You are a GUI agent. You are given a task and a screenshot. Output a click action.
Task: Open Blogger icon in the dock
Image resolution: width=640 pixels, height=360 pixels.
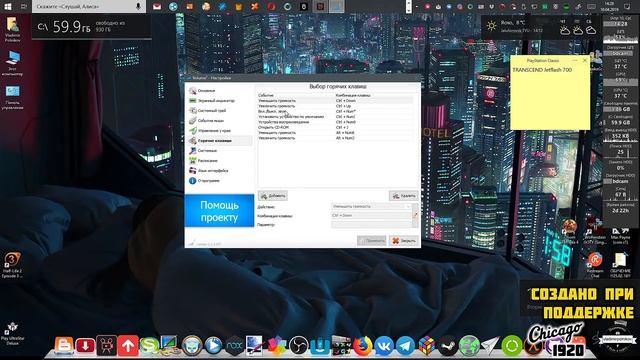click(64, 345)
